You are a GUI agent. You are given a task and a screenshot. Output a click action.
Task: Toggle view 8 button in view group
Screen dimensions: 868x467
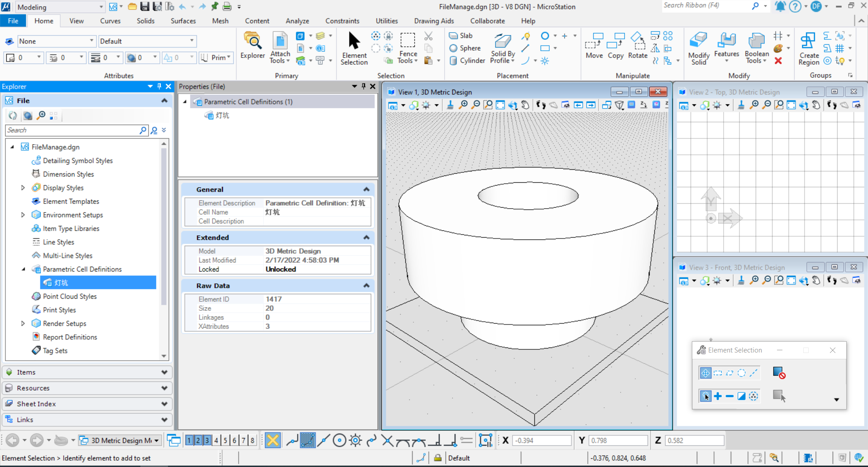click(x=252, y=440)
